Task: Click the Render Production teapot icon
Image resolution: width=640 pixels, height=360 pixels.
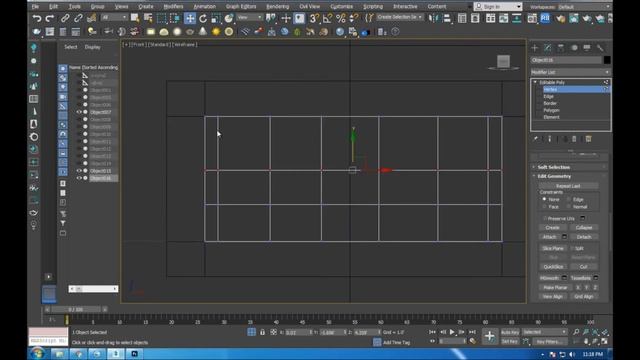Action: (x=587, y=18)
